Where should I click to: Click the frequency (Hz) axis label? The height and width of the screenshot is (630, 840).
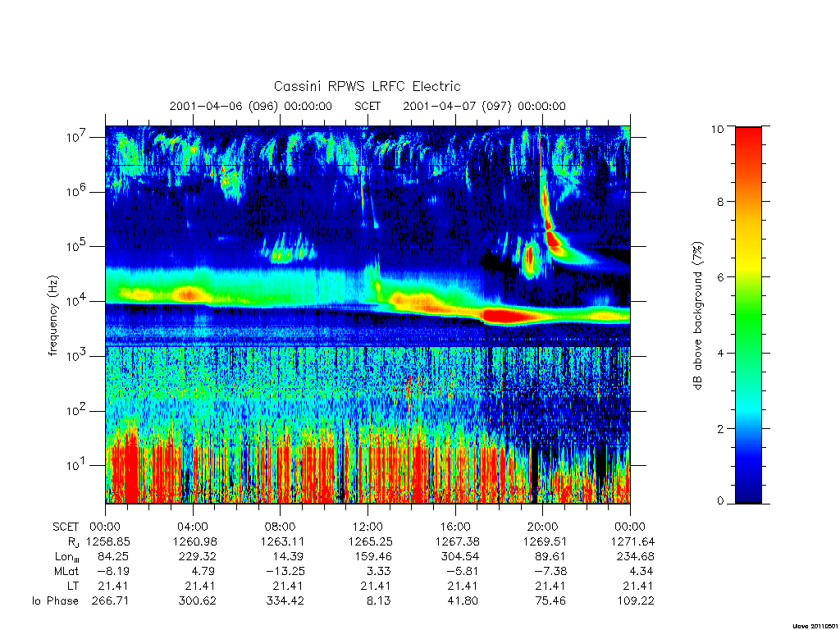(x=52, y=316)
